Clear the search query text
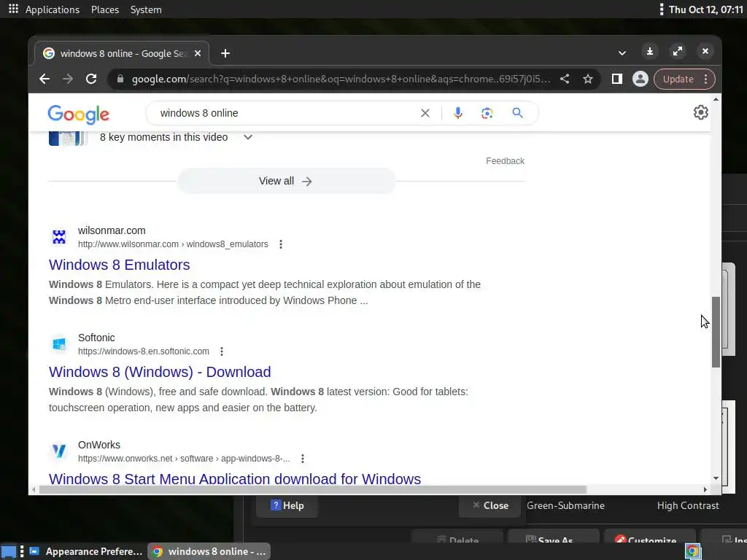The image size is (747, 560). [x=425, y=113]
